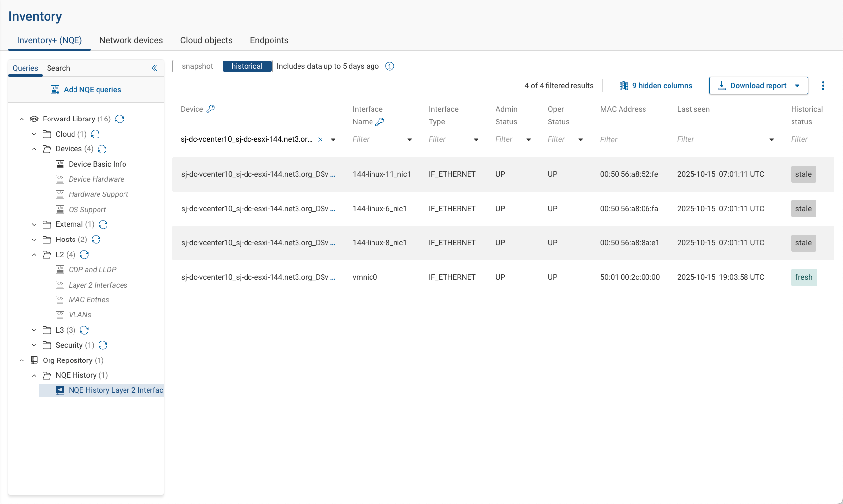Switch to the Network devices tab
Viewport: 843px width, 504px height.
131,40
